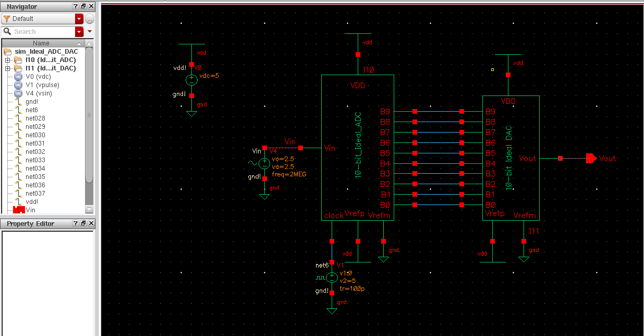Open the Default filter dropdown

tap(79, 19)
